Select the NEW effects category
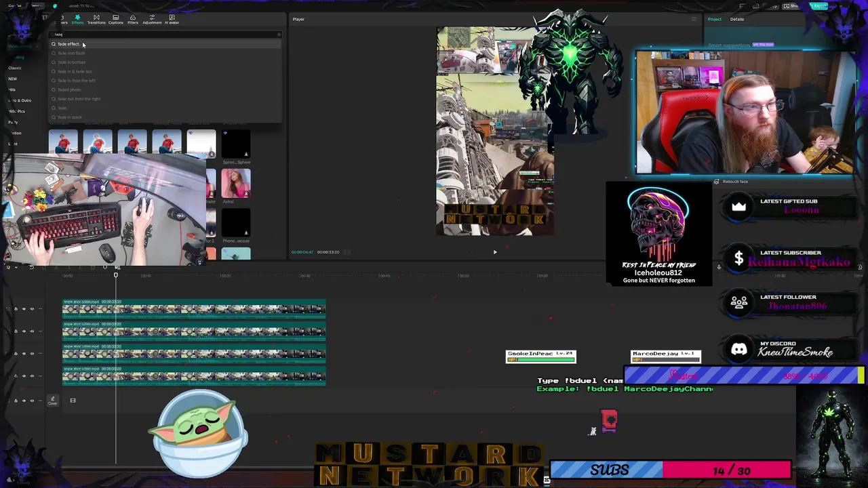 pos(13,79)
